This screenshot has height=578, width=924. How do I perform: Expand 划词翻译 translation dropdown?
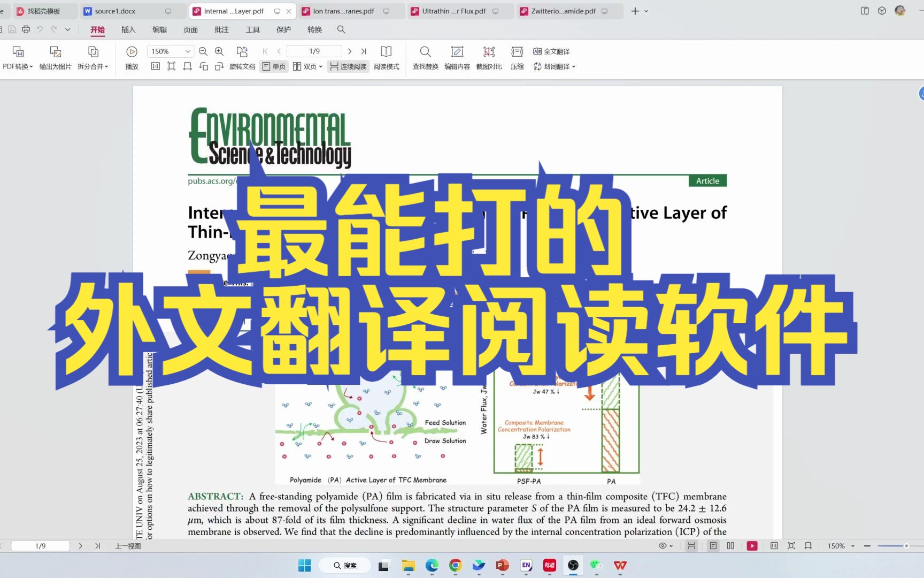click(574, 67)
